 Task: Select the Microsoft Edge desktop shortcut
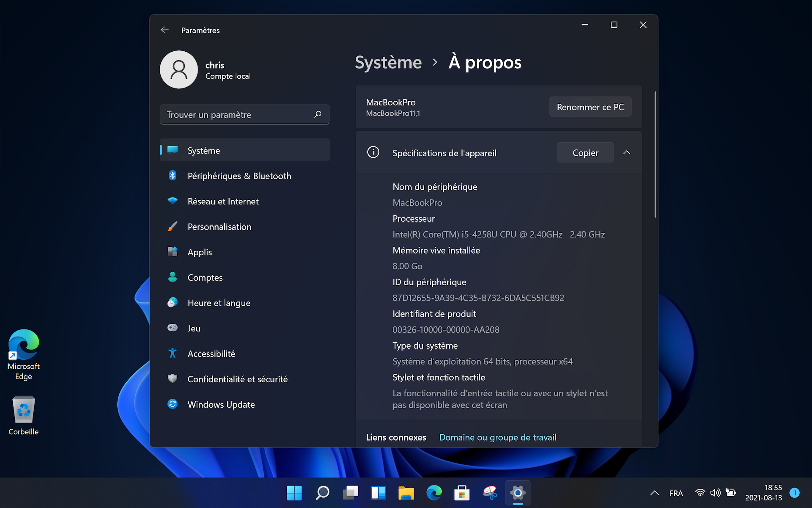24,355
